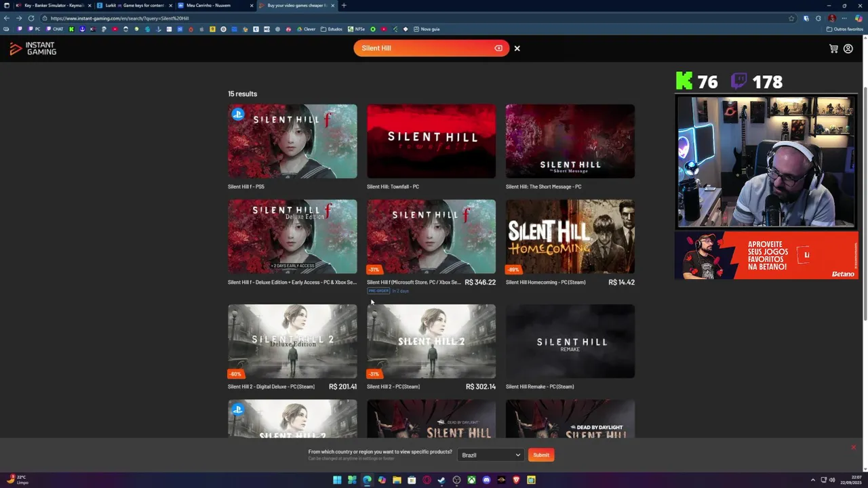Open Opera GX from the taskbar
The image size is (868, 488).
(x=427, y=480)
